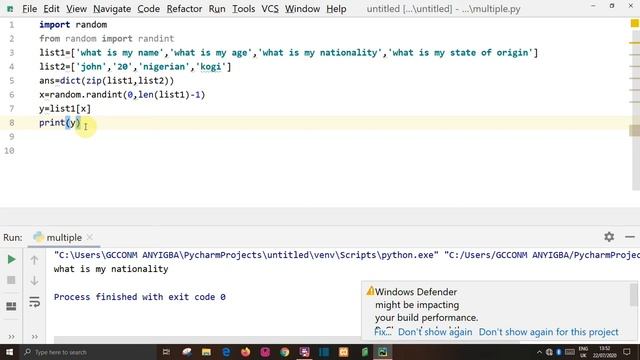The height and width of the screenshot is (360, 640).
Task: Open the Edit menu
Action: (51, 9)
